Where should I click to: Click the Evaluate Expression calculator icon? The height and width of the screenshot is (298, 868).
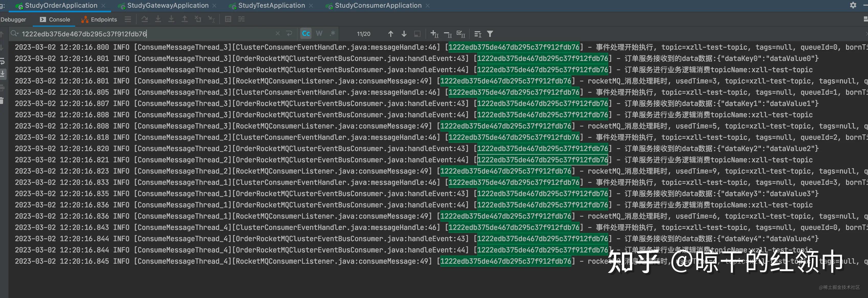coord(228,19)
